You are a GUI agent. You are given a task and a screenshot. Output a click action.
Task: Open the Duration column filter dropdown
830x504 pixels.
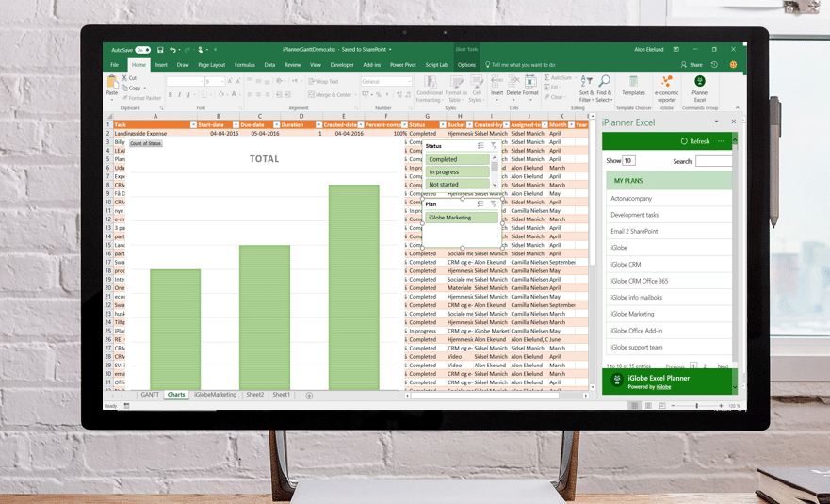click(318, 125)
